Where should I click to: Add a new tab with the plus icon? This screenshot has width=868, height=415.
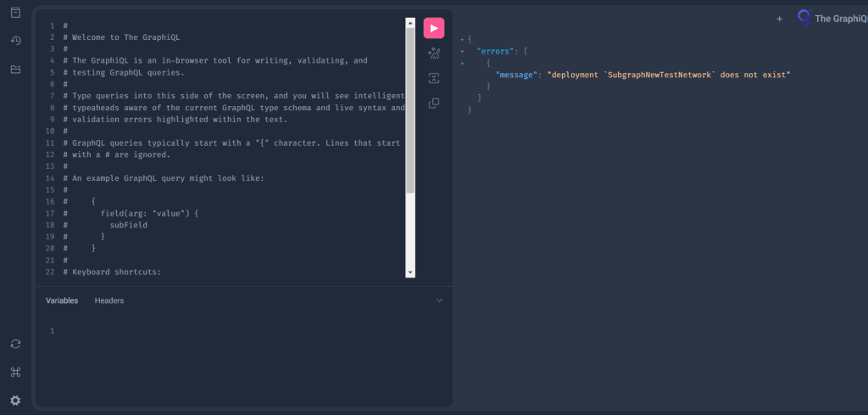[780, 19]
